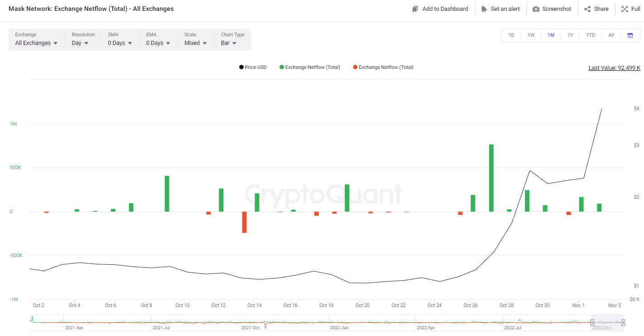The width and height of the screenshot is (644, 336).
Task: Click the Full screen expand icon
Action: (625, 9)
